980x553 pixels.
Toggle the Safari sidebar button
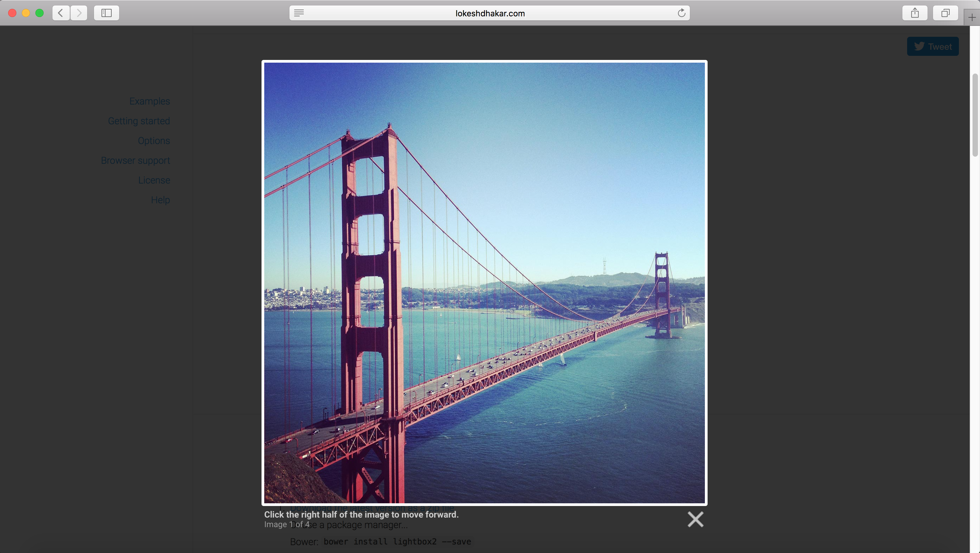[107, 13]
